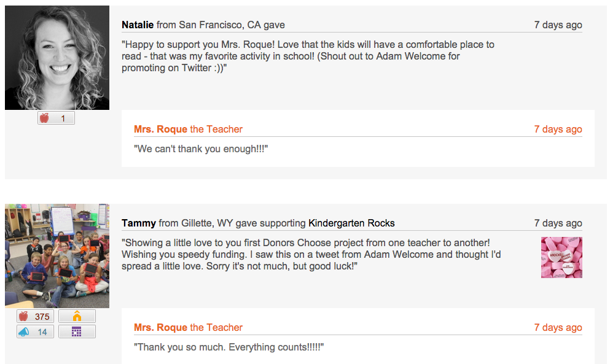Open Natalie's donor profile name
The image size is (610, 364).
(138, 25)
